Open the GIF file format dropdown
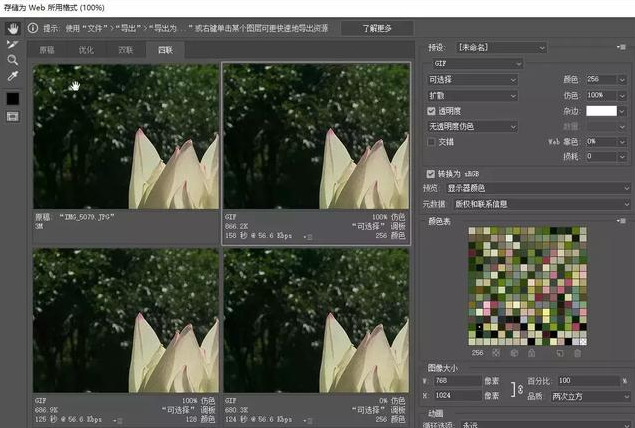635x428 pixels. [x=478, y=64]
